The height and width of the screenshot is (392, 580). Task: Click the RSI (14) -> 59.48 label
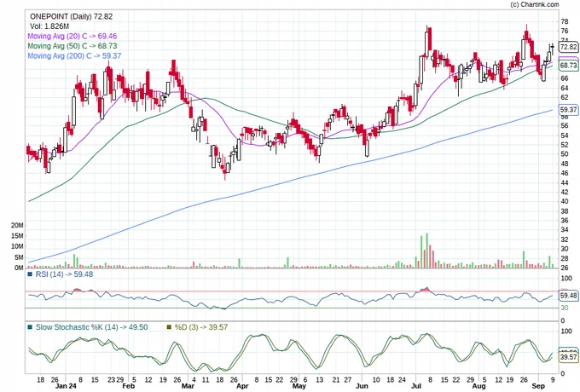(x=64, y=274)
